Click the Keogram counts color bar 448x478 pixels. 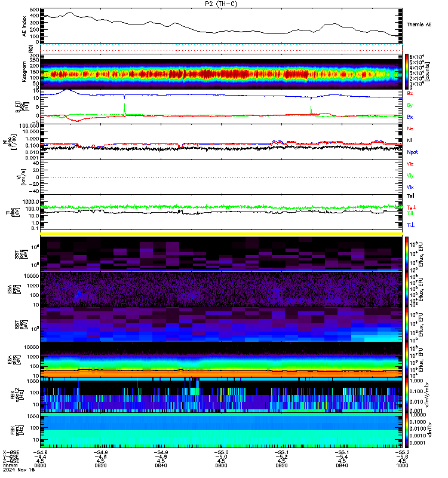407,71
